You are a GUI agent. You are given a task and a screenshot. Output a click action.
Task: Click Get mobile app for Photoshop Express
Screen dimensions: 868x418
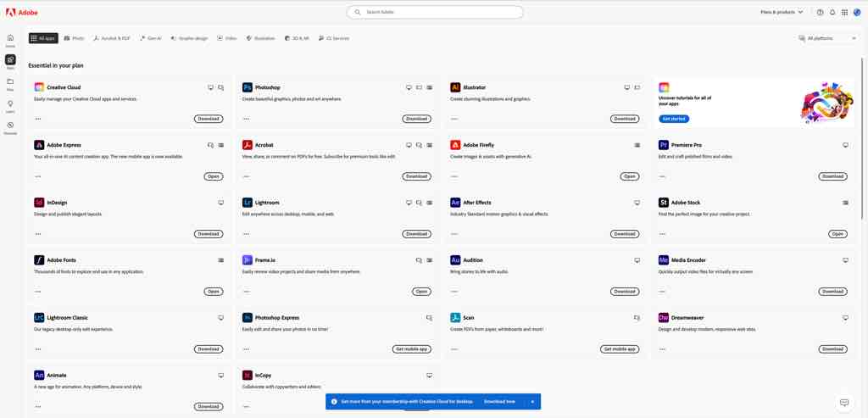(412, 349)
